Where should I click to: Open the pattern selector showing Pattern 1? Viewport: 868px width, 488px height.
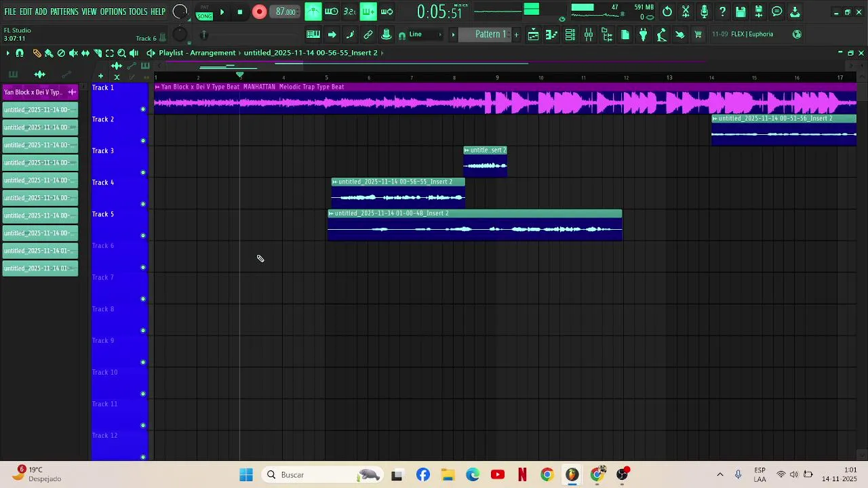486,35
